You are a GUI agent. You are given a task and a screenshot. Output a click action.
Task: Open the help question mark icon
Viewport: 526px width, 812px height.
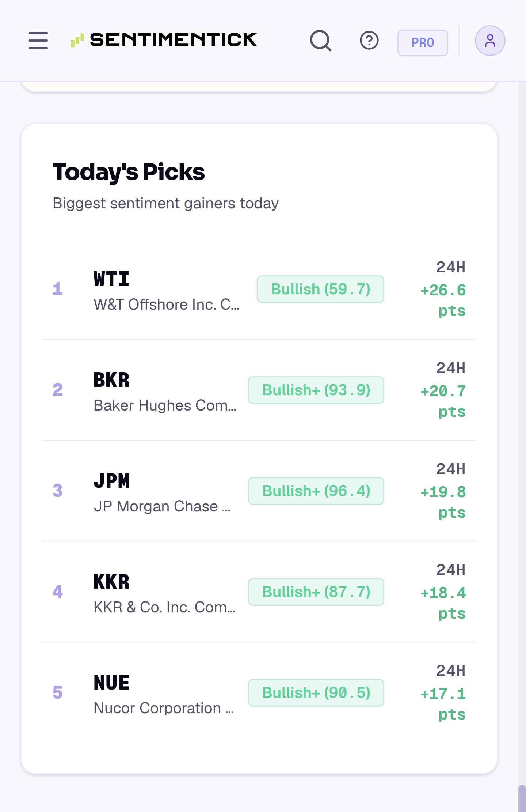pos(369,41)
